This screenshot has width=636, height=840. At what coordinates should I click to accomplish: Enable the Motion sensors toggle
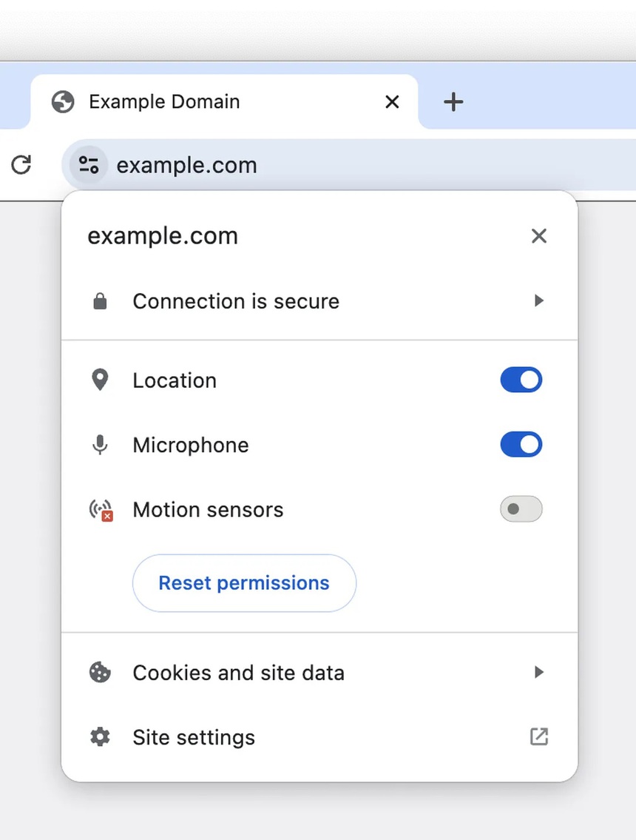[x=521, y=509]
